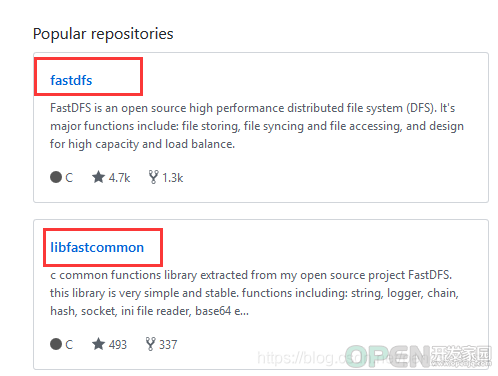498x376 pixels.
Task: Open the libfastcommon repository link
Action: coord(97,247)
